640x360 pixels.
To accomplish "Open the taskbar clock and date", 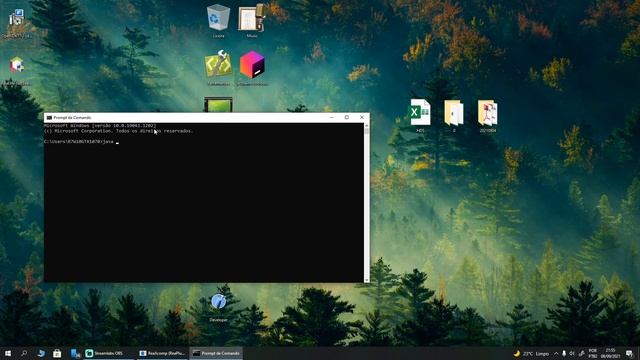I will [610, 353].
